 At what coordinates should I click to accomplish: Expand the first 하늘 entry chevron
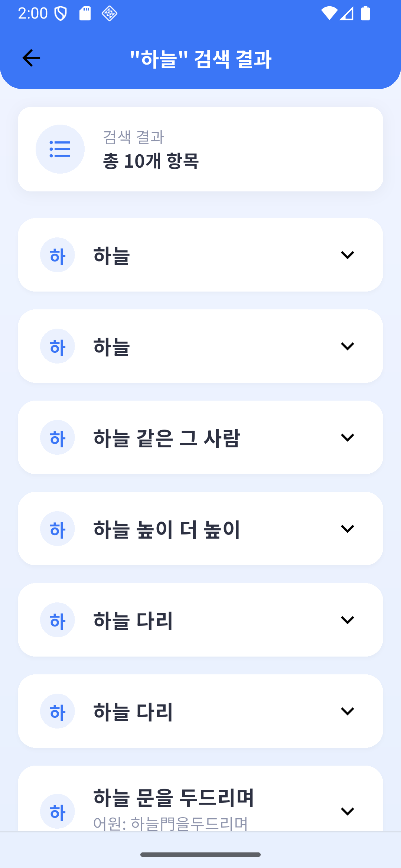click(x=347, y=255)
